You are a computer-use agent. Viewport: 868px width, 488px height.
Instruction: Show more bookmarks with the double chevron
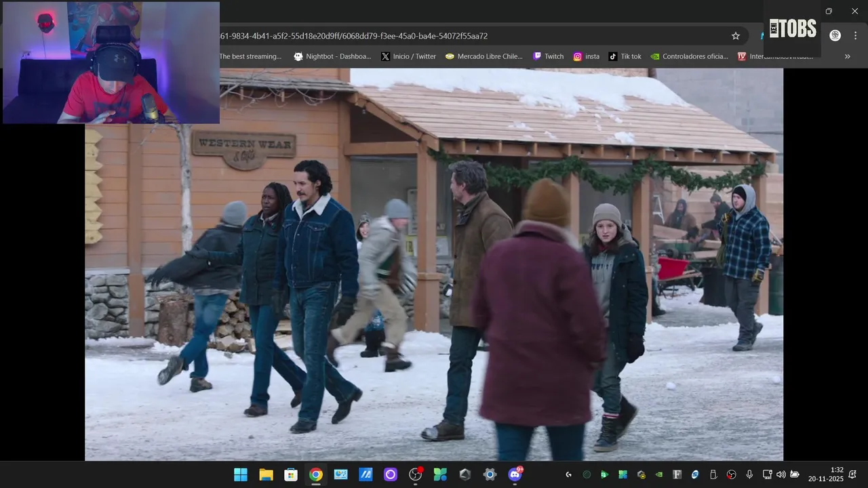[847, 56]
